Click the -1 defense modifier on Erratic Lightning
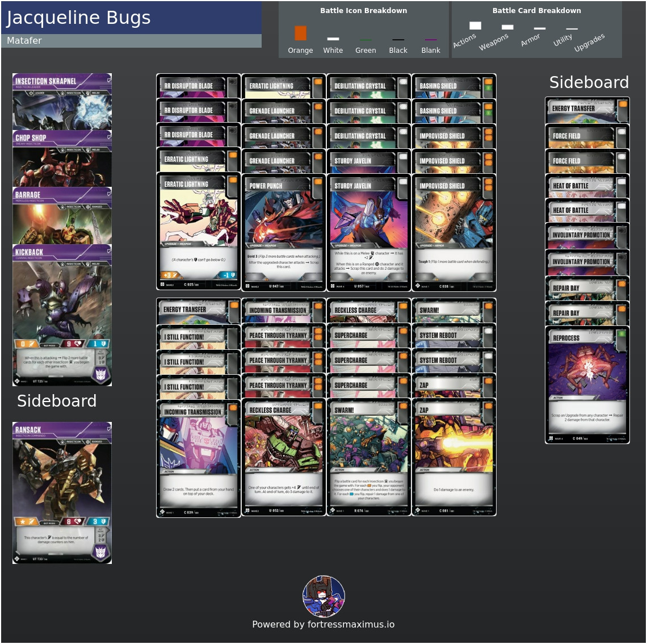Screen dimensions: 647x644 click(x=227, y=275)
